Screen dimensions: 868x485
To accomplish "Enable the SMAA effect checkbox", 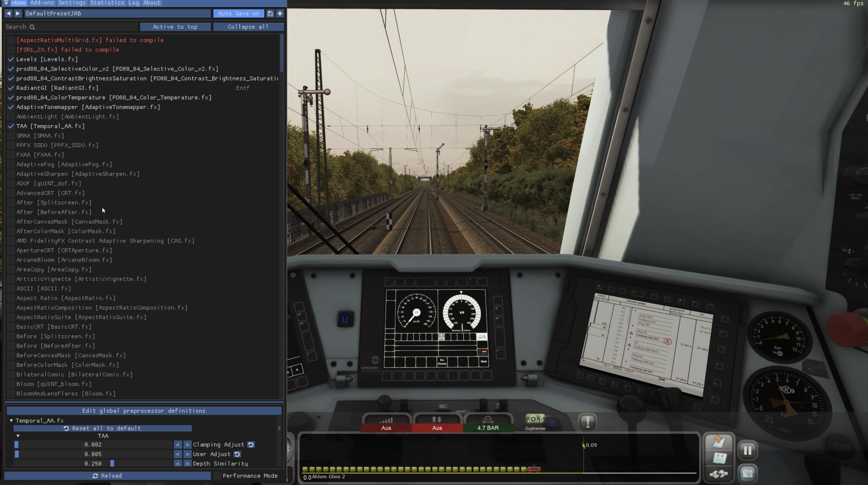I will click(x=11, y=136).
